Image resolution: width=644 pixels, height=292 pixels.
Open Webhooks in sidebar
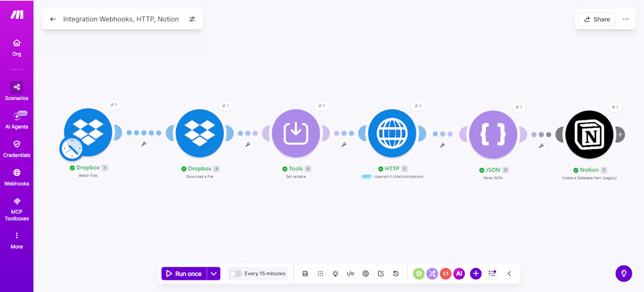click(16, 177)
